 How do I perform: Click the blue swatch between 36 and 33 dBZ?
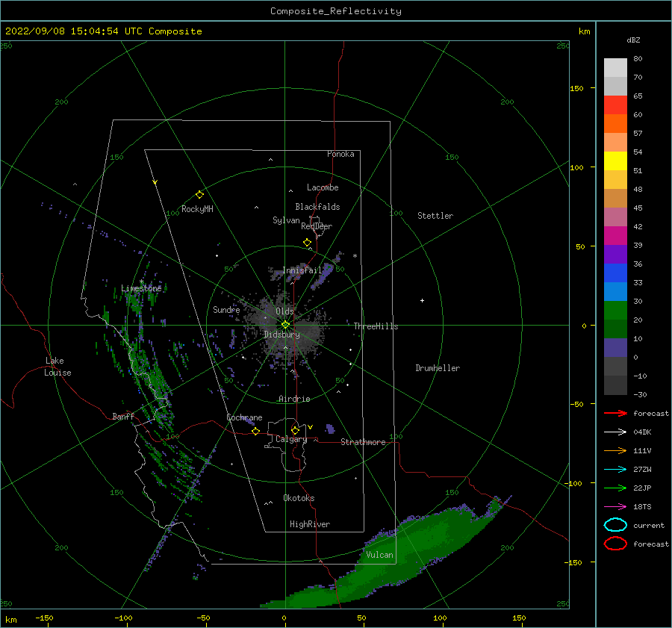pyautogui.click(x=615, y=273)
